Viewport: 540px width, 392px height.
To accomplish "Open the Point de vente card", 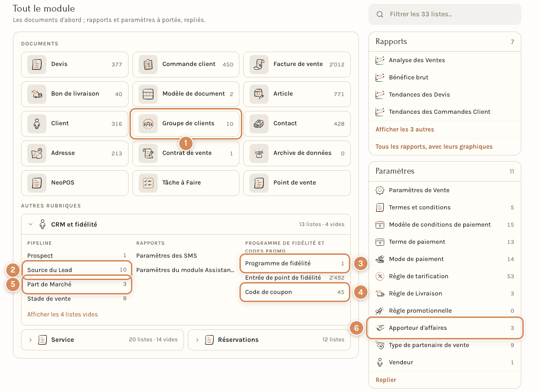I will coord(297,183).
